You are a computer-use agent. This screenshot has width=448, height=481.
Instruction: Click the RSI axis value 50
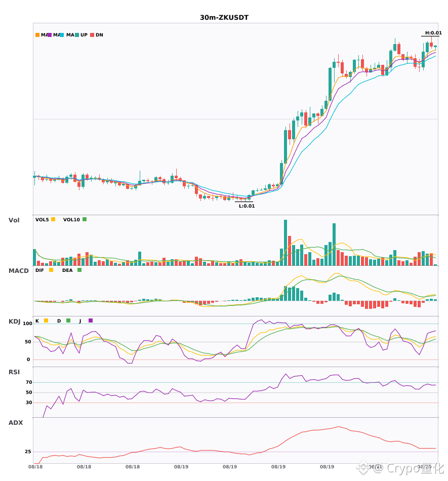pos(29,392)
